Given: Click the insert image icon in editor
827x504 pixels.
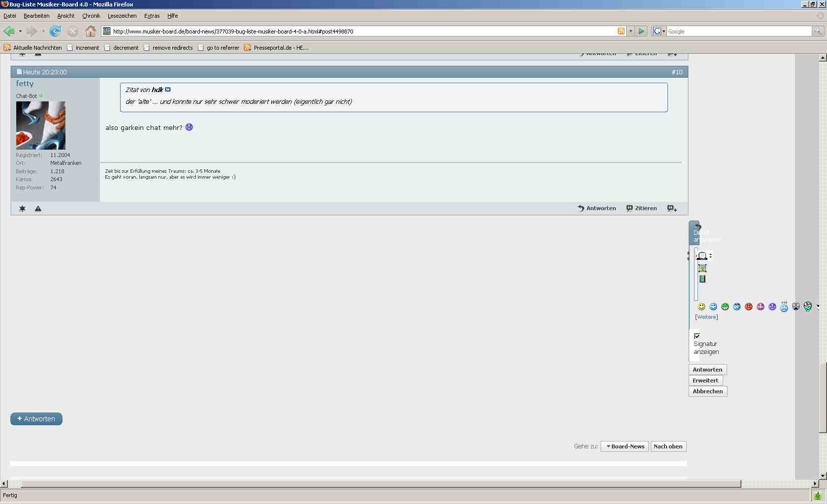Looking at the screenshot, I should pyautogui.click(x=702, y=268).
